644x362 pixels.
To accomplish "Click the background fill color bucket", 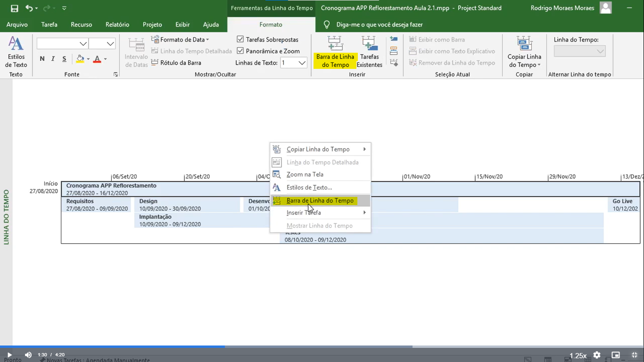I will [80, 59].
